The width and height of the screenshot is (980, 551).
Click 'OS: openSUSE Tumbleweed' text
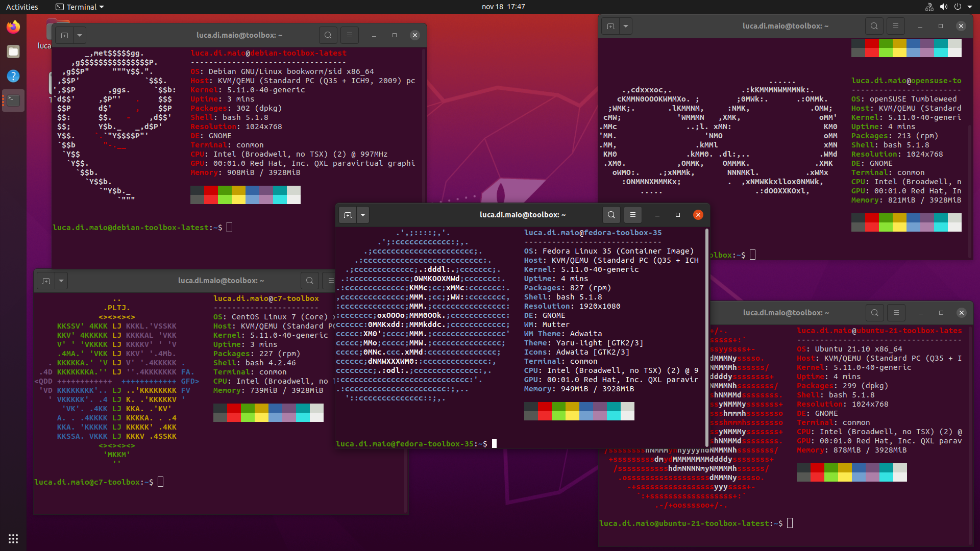[x=904, y=99]
